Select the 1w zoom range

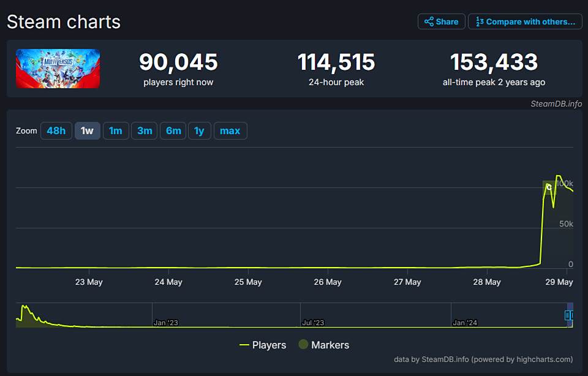pos(88,131)
